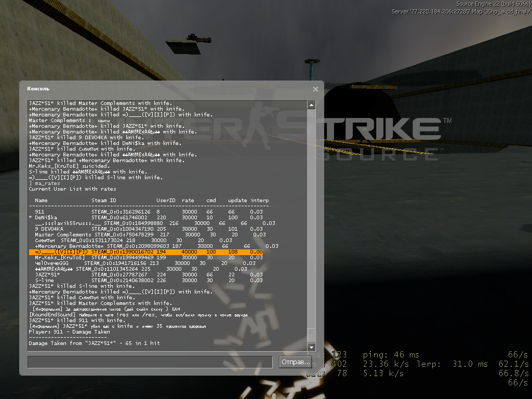Close the Консоль window
The height and width of the screenshot is (399, 532).
pos(315,89)
